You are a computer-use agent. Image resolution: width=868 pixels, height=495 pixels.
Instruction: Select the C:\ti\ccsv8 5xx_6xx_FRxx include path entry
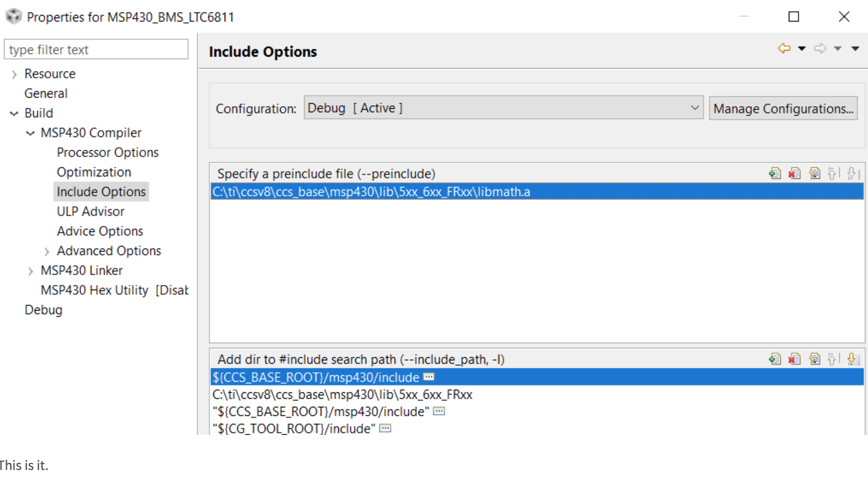[342, 395]
